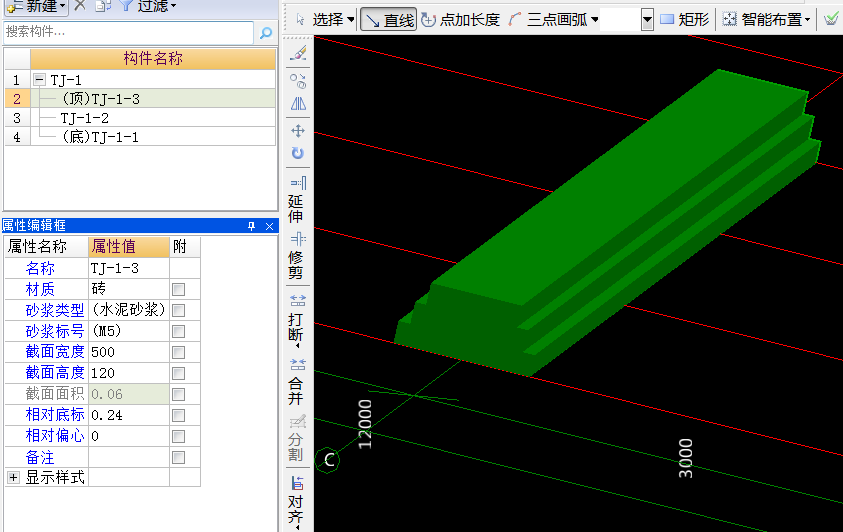The height and width of the screenshot is (532, 843).
Task: Select the TJ-1-2 component row
Action: point(153,118)
